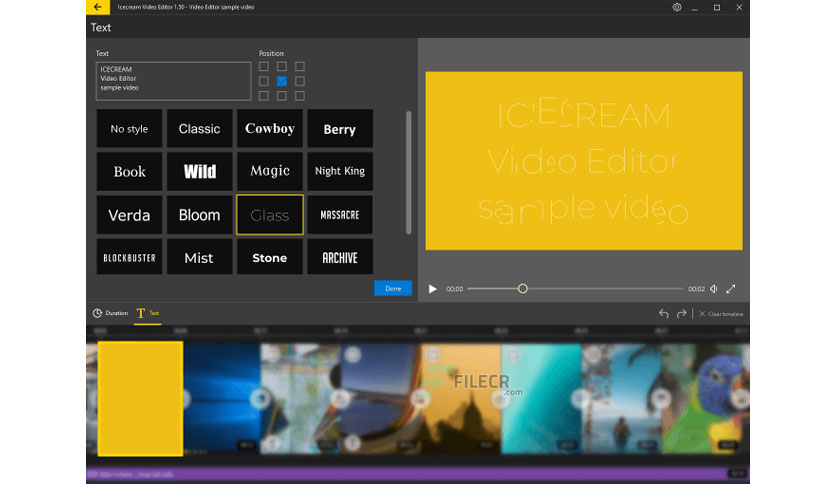
Task: Click the purple audio track bar
Action: (418, 474)
